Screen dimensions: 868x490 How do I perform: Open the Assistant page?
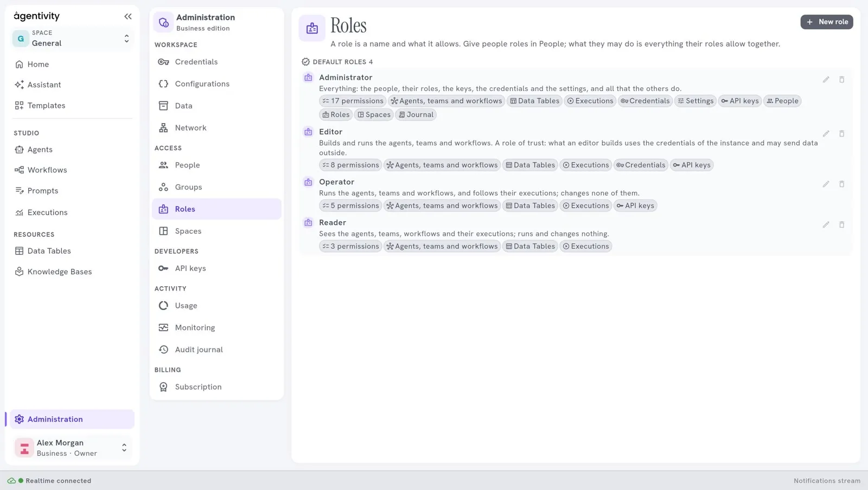[72, 85]
